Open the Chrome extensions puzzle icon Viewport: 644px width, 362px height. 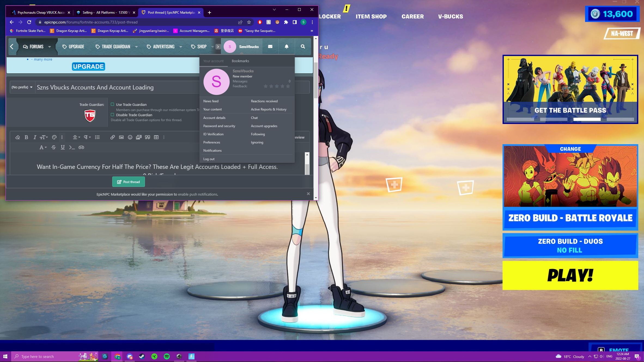[286, 22]
